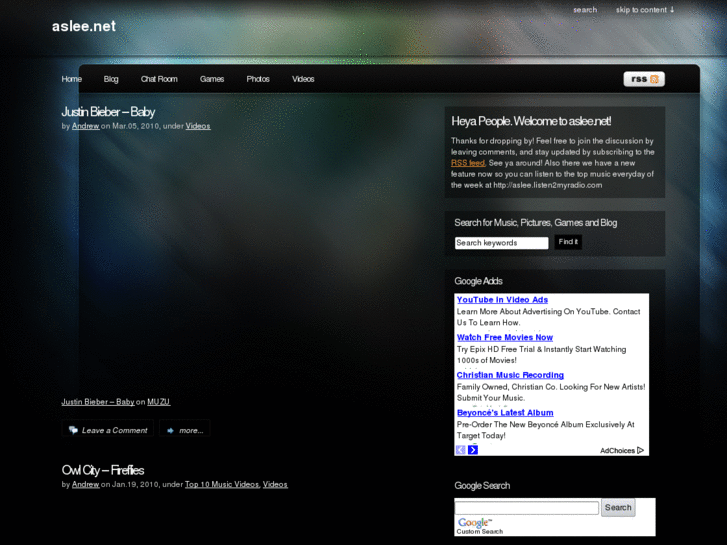The height and width of the screenshot is (545, 727).
Task: Click the RSS feed button
Action: 644,79
